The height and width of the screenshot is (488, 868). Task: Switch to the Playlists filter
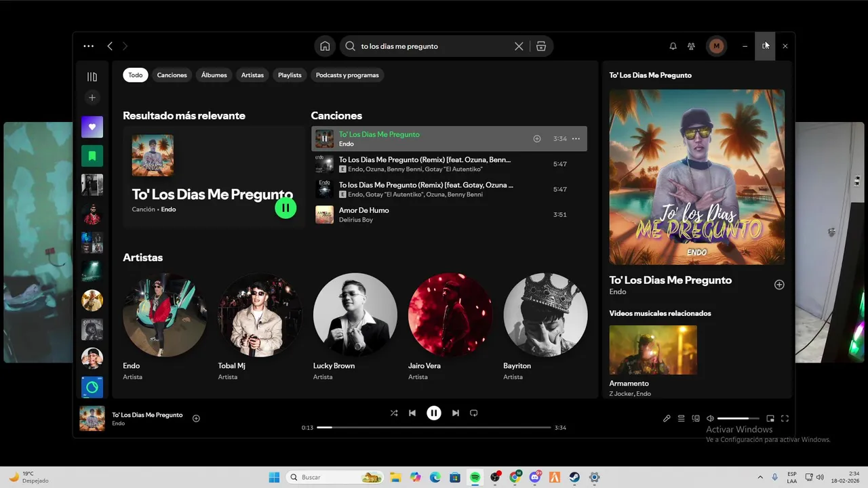tap(290, 75)
